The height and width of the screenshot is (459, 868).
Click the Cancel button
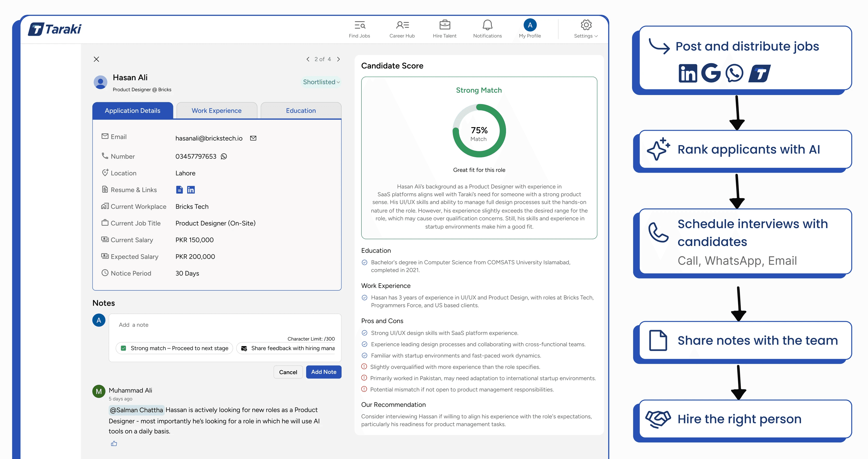288,372
